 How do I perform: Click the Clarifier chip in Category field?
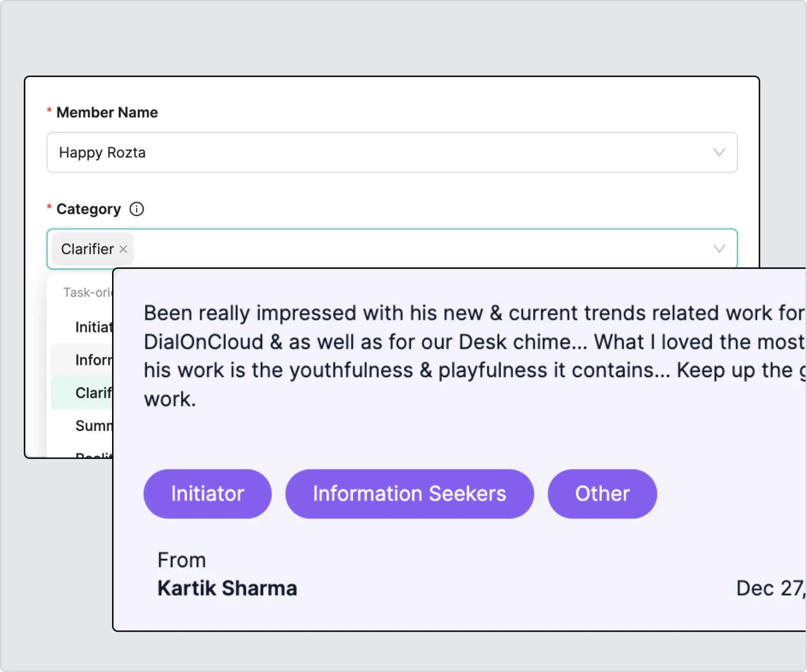87,249
